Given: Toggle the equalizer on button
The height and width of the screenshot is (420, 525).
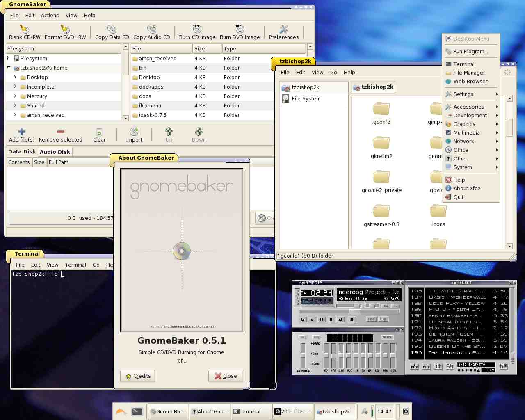Looking at the screenshot, I should click(x=302, y=337).
